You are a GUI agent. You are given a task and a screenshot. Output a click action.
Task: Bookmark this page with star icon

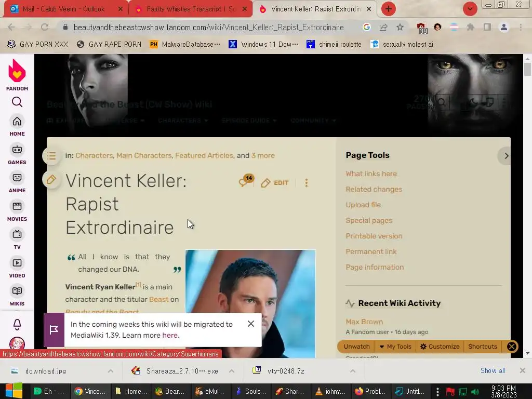[400, 27]
